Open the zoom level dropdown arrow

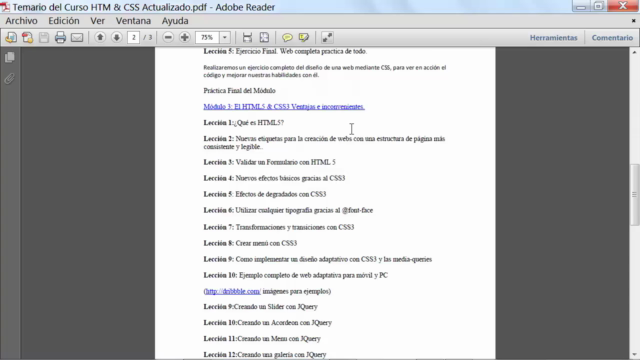point(225,38)
